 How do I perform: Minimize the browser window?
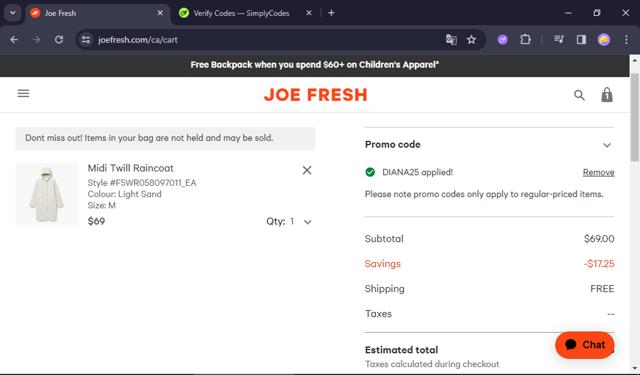pos(568,13)
